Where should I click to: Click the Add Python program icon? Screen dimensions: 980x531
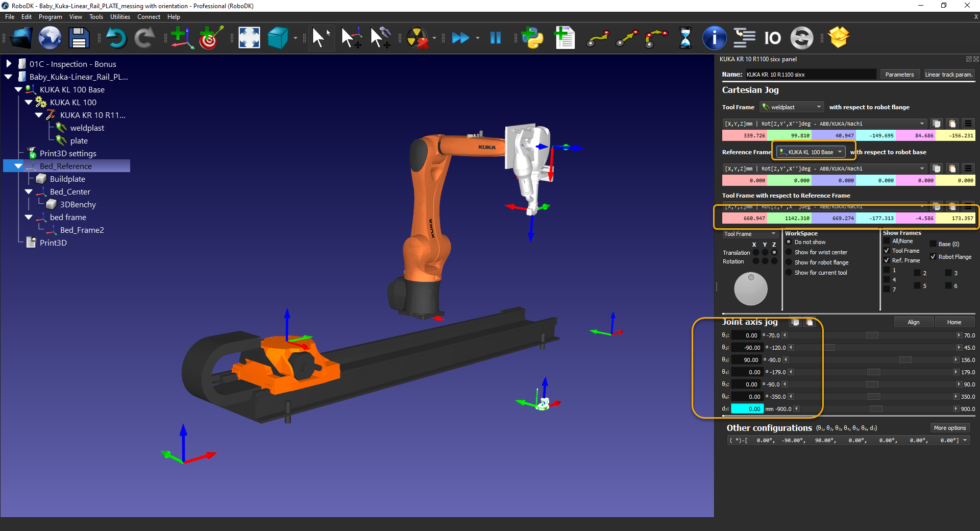tap(533, 38)
